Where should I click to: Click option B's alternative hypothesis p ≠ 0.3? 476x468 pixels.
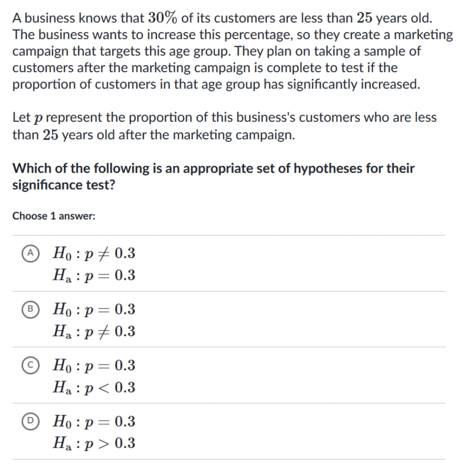[94, 331]
